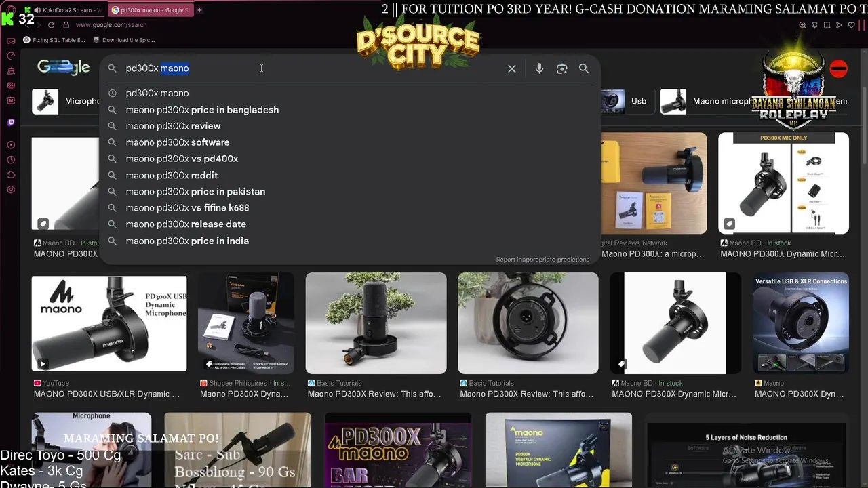The image size is (868, 488).
Task: Open page zoom magnifier in address bar
Action: pyautogui.click(x=802, y=25)
